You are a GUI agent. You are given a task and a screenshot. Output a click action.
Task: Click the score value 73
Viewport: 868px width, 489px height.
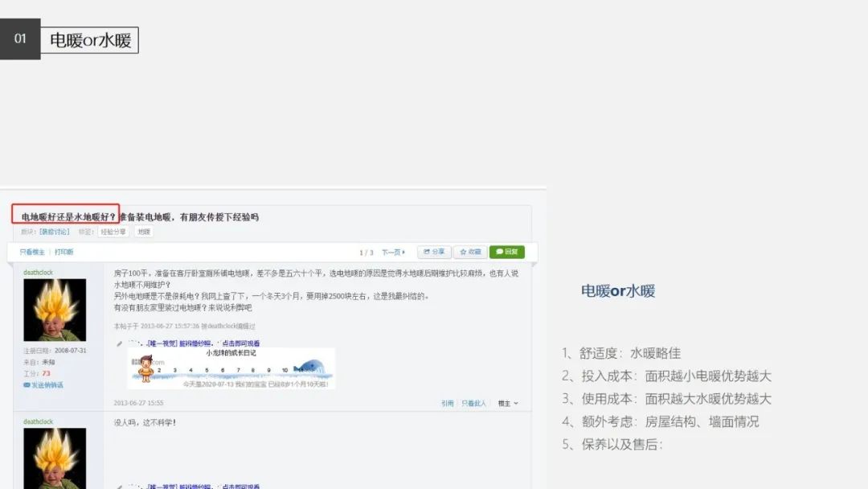46,373
